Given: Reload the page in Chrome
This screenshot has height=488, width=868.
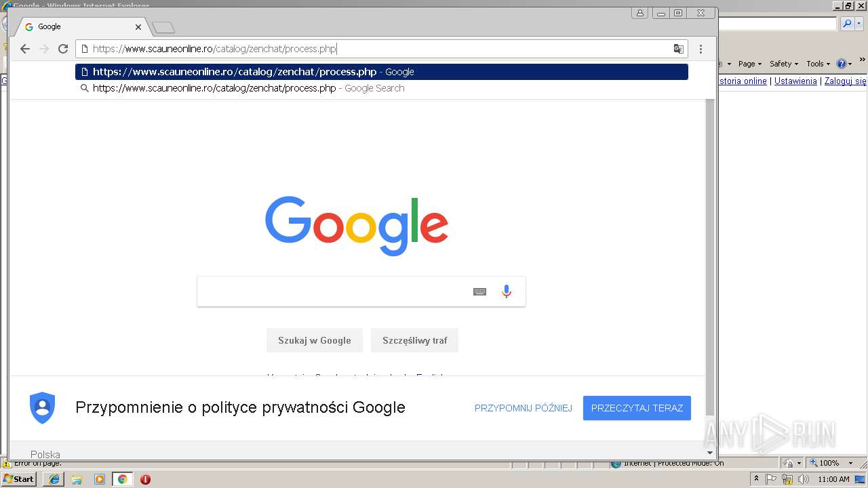Looking at the screenshot, I should pyautogui.click(x=63, y=49).
